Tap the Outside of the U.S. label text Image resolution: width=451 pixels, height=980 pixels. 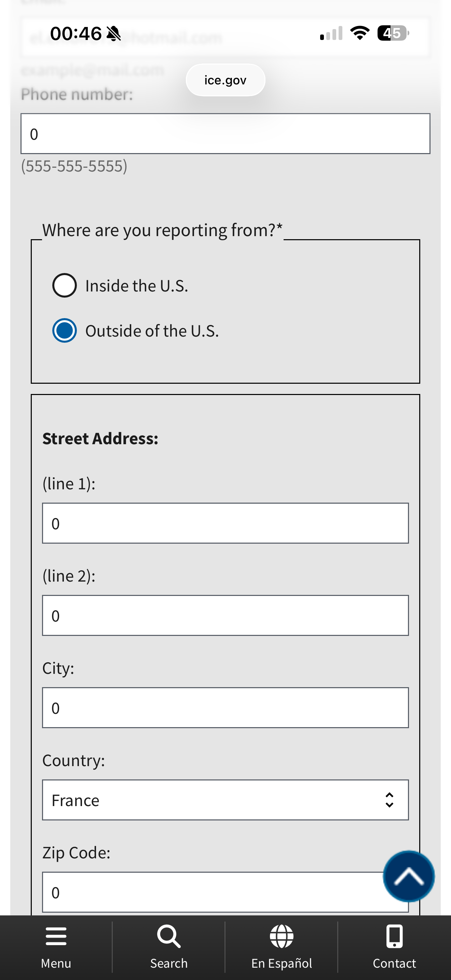click(x=152, y=331)
